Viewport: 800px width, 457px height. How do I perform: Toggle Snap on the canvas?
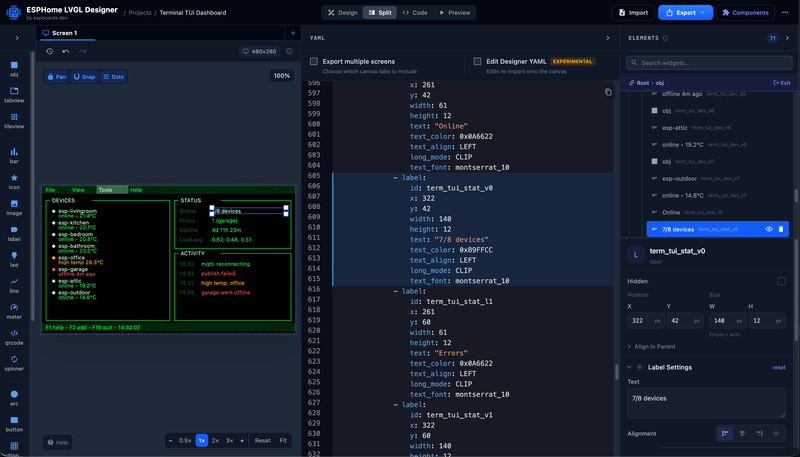click(x=85, y=77)
